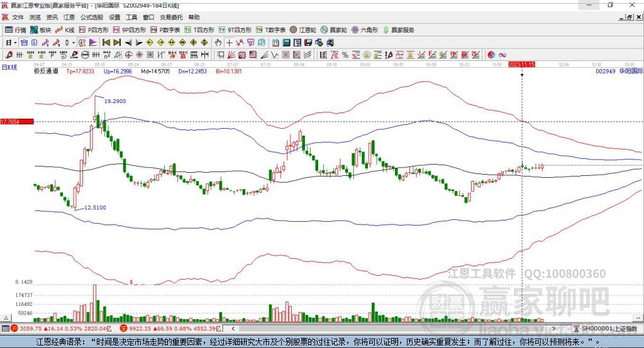Click the 002949 华阳国际 stock label

click(x=619, y=71)
